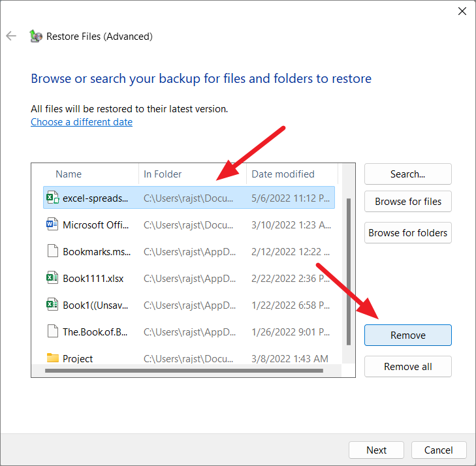
Task: Click the blank file icon for Bookmarks
Action: click(53, 251)
